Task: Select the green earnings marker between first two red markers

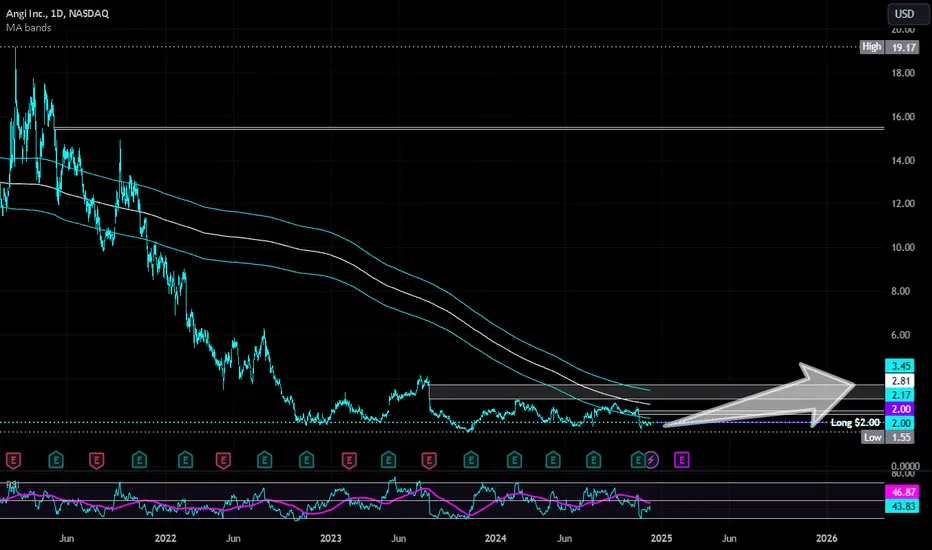Action: [x=56, y=460]
